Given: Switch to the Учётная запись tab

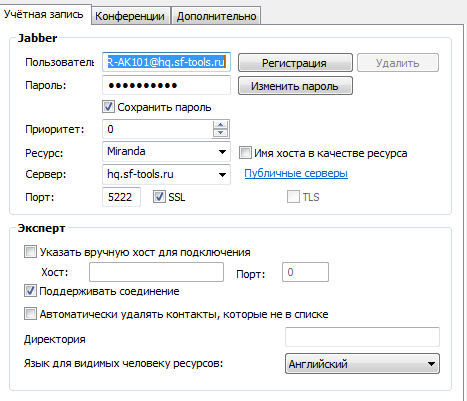Looking at the screenshot, I should coord(45,14).
